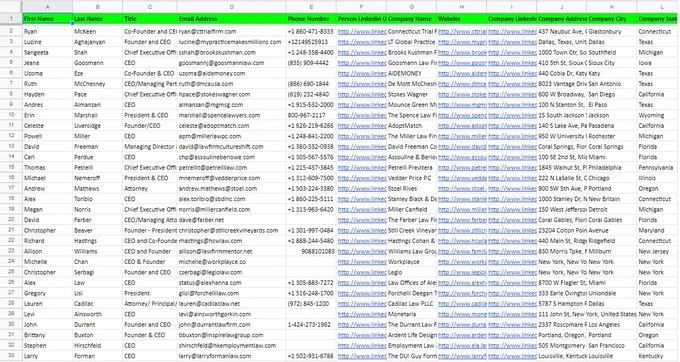
Task: Select city cell 'San Antonio'
Action: (x=611, y=84)
